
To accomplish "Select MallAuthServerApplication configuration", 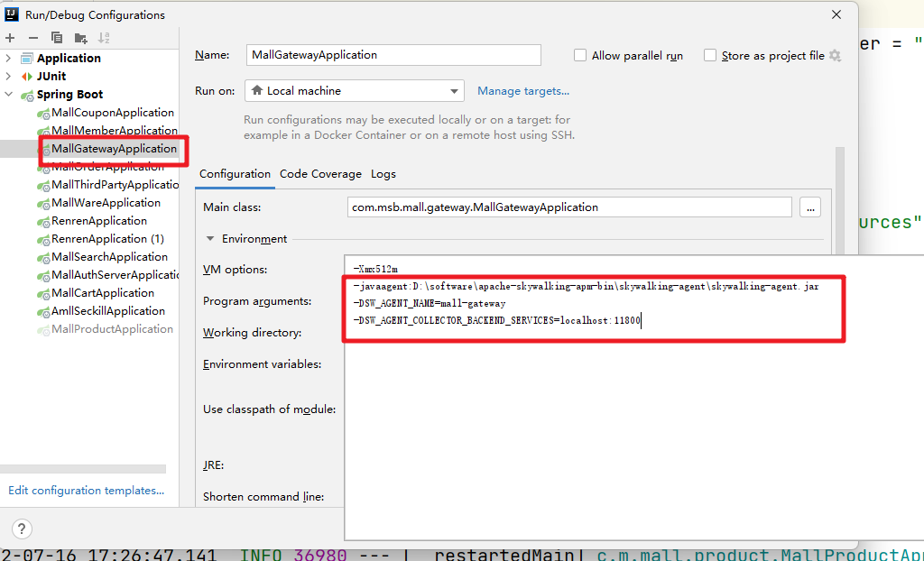I will pos(115,275).
